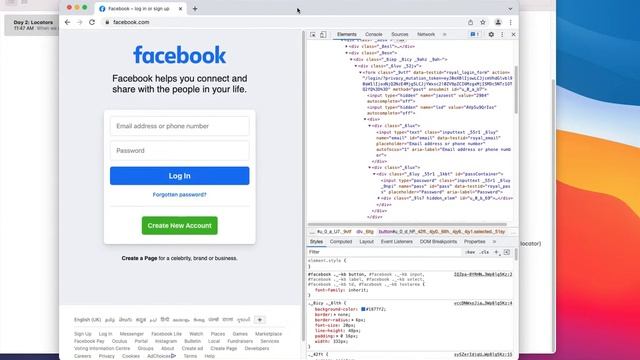Expand the collapsed div _8esl node
The image size is (640, 360).
pyautogui.click(x=347, y=47)
